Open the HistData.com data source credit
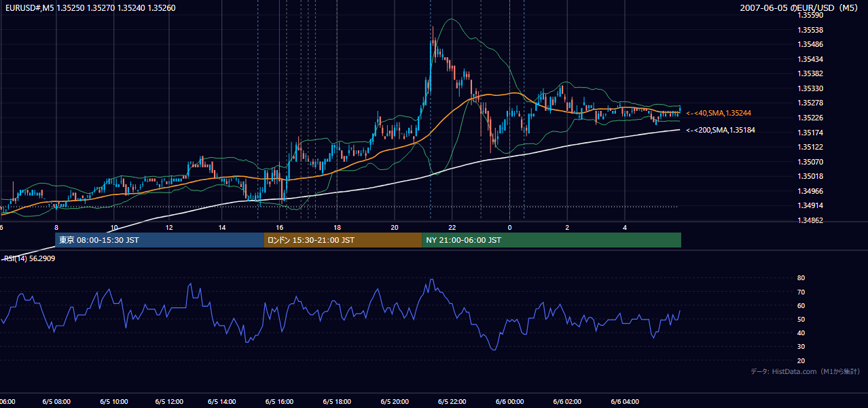The width and height of the screenshot is (868, 408). pos(806,372)
